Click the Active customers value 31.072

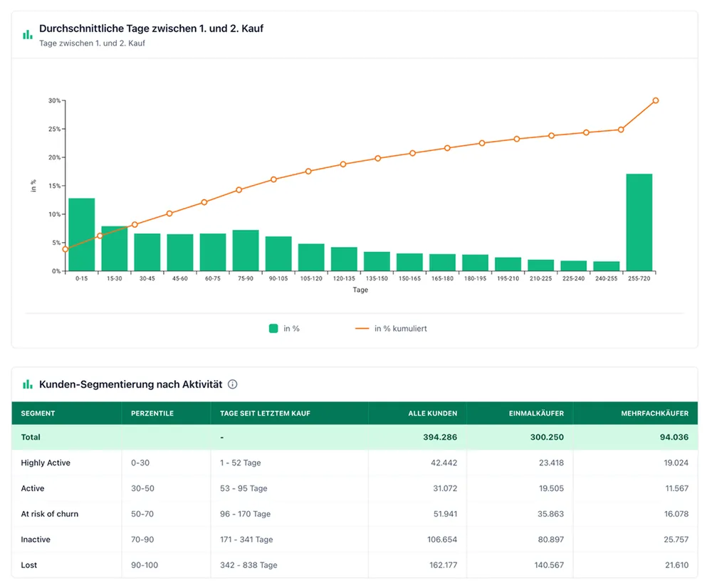445,488
